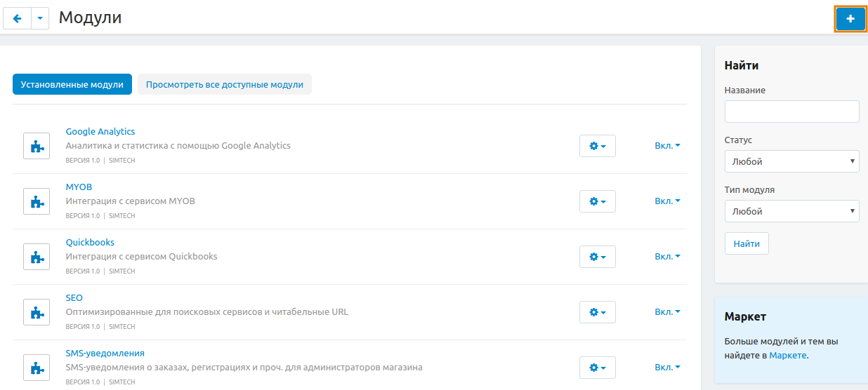The height and width of the screenshot is (390, 868).
Task: Toggle the Вкл. status of Quickbooks
Action: pyautogui.click(x=667, y=257)
